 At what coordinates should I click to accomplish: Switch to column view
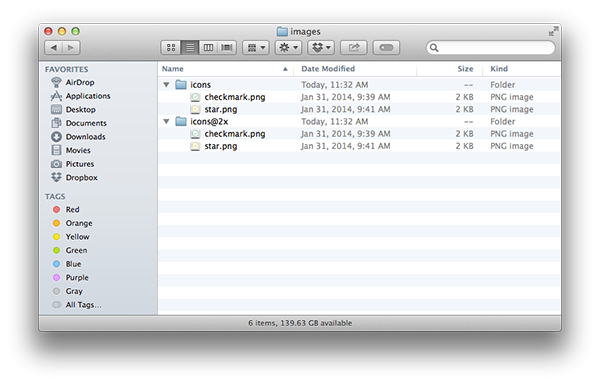(x=208, y=47)
